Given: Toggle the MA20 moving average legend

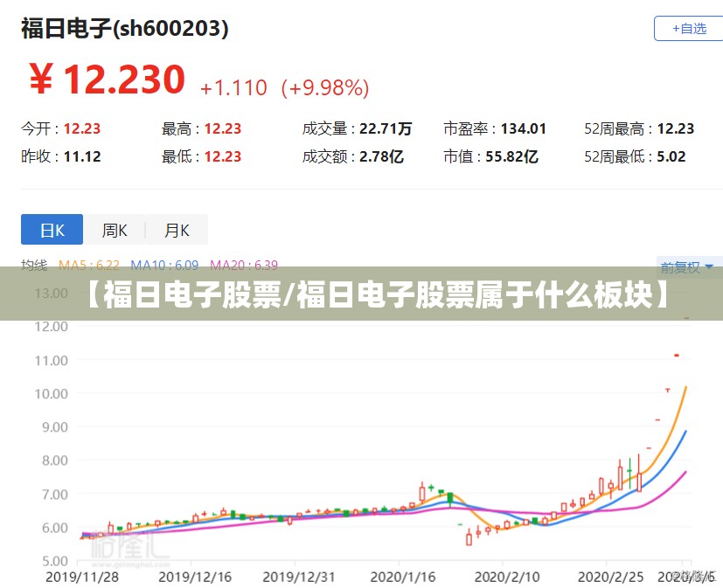Looking at the screenshot, I should pyautogui.click(x=244, y=265).
